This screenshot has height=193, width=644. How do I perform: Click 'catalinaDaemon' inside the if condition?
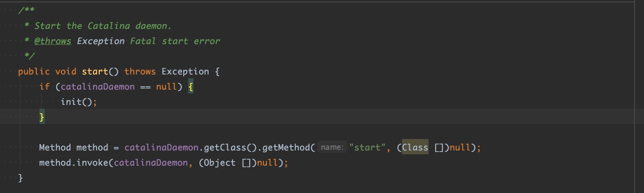[97, 87]
